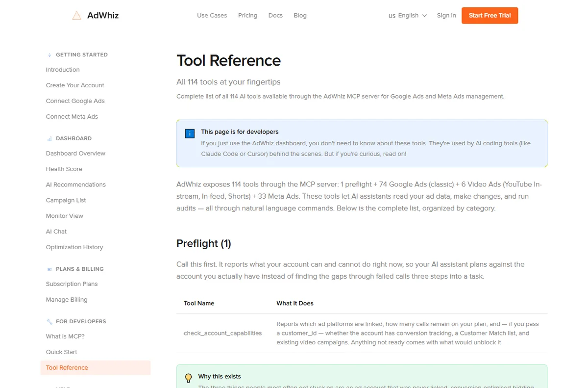
Task: Click the Sign in link
Action: coord(446,16)
